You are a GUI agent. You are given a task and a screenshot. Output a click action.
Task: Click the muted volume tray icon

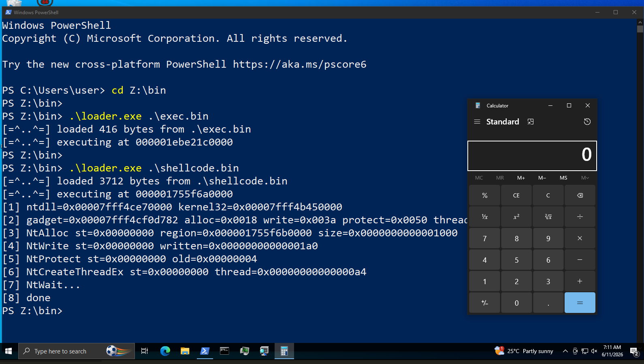coord(594,351)
